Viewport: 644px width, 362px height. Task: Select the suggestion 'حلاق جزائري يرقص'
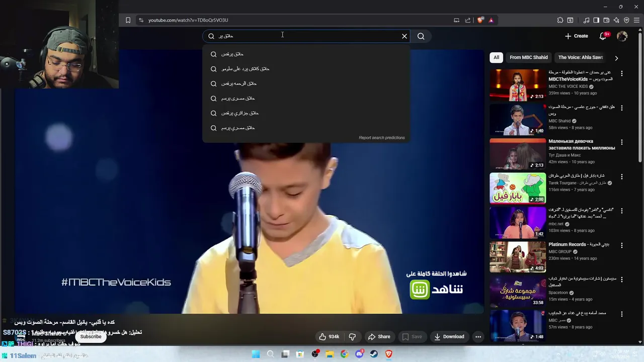click(306, 113)
